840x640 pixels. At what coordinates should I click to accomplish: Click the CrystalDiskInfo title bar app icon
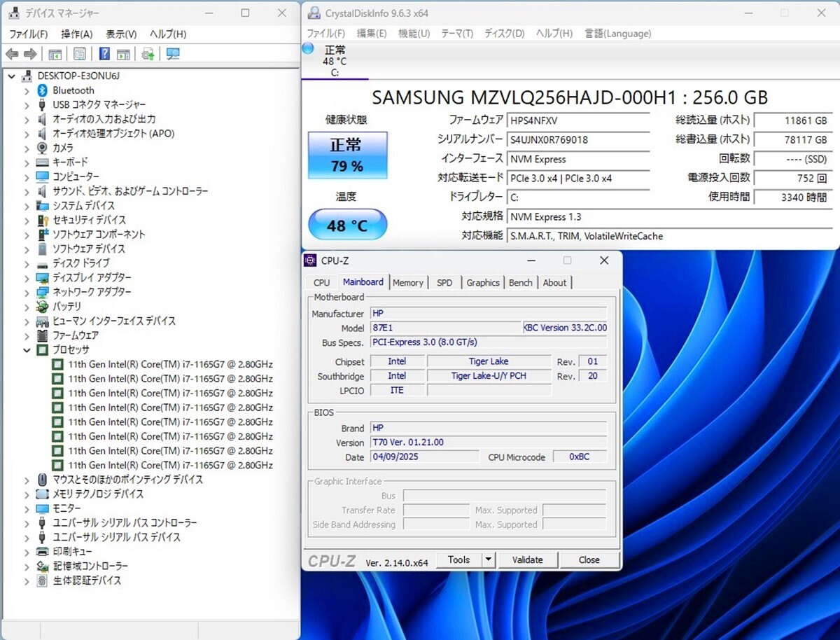click(313, 13)
